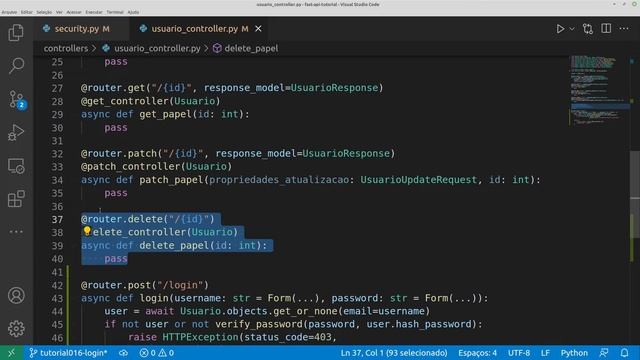Screen dimensions: 640x360
Task: Click HTTPException on line 46
Action: [x=200, y=337]
